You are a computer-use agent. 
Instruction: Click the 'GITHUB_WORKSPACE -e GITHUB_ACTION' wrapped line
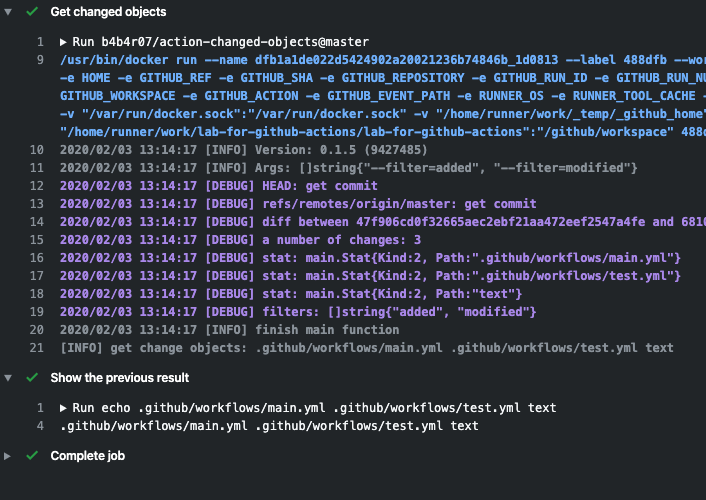tap(383, 96)
